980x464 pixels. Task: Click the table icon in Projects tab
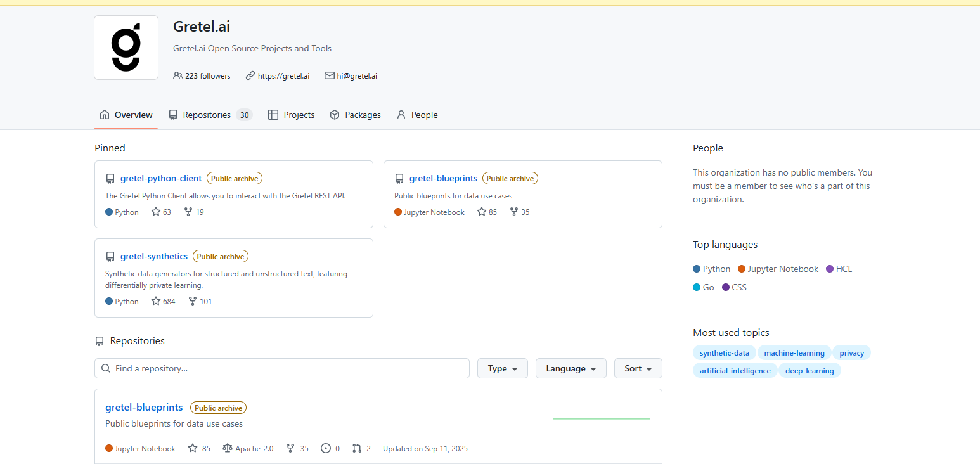[x=273, y=115]
